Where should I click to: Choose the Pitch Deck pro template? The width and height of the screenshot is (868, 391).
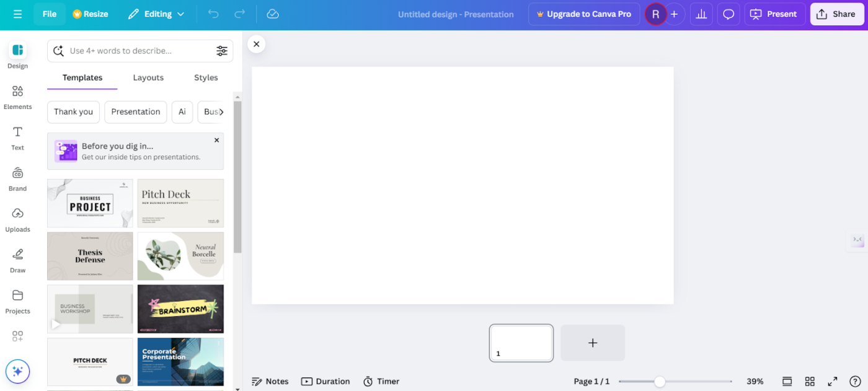coord(90,362)
